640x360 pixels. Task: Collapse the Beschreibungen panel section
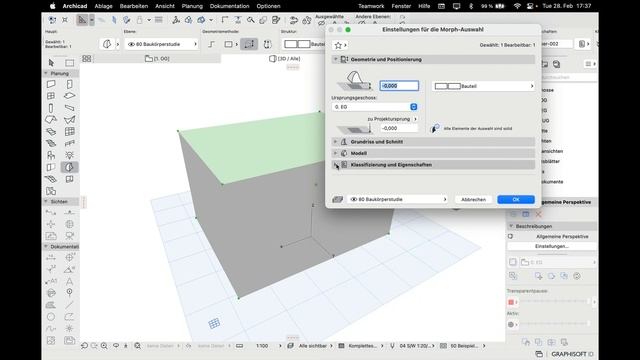point(511,226)
